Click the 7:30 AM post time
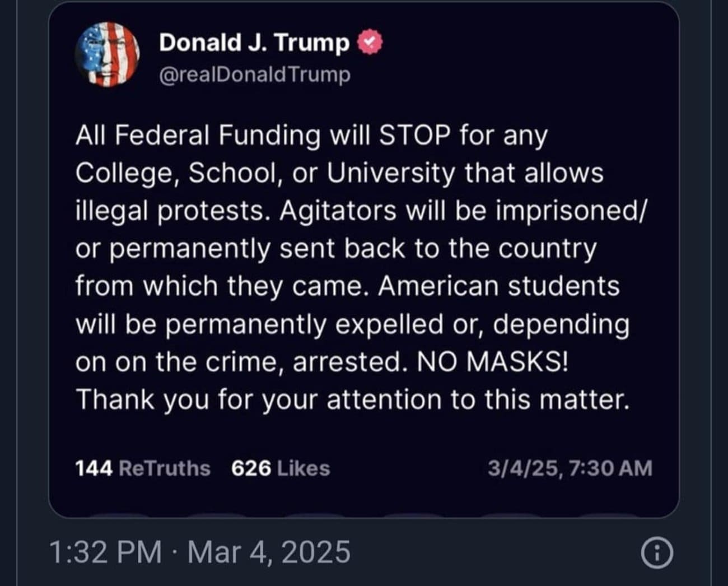This screenshot has height=586, width=728. point(610,468)
